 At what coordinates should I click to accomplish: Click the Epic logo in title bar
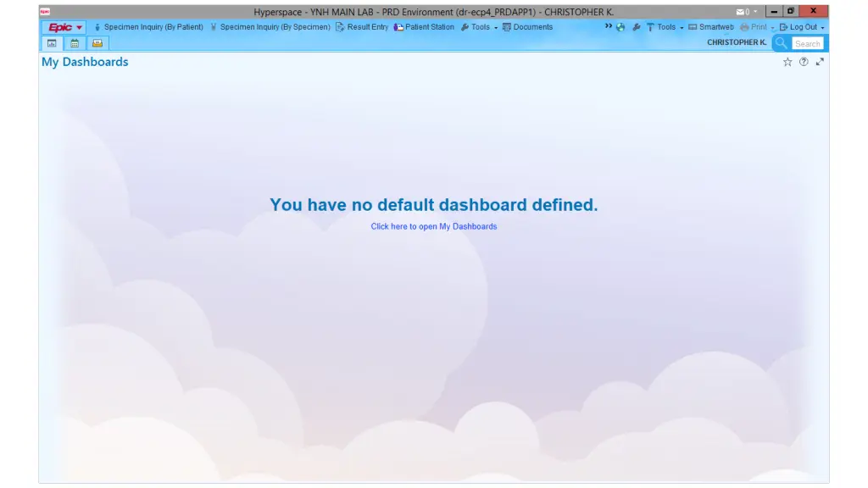[x=45, y=11]
